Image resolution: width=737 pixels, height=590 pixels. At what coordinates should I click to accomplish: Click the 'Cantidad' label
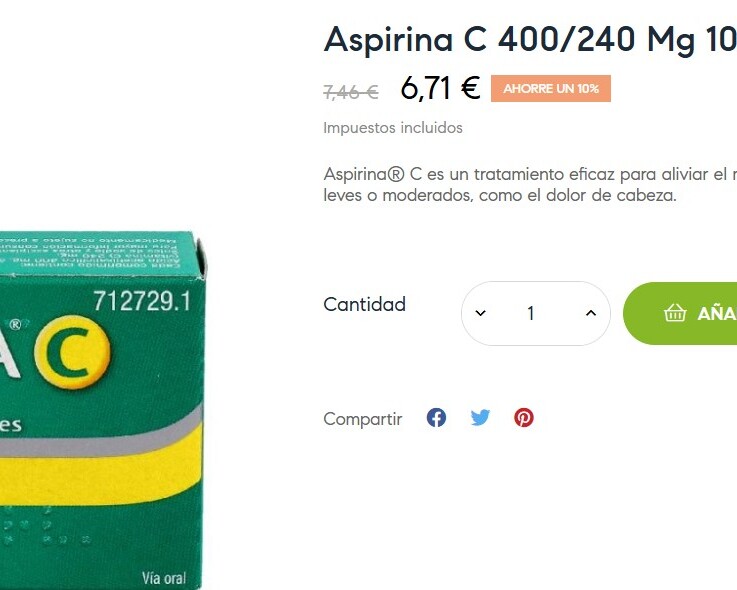click(x=364, y=305)
